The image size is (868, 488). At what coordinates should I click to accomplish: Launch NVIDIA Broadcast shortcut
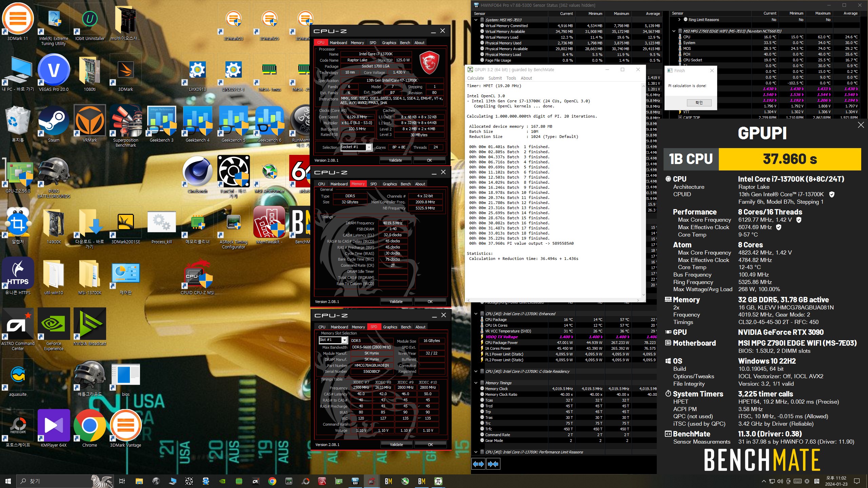[90, 326]
